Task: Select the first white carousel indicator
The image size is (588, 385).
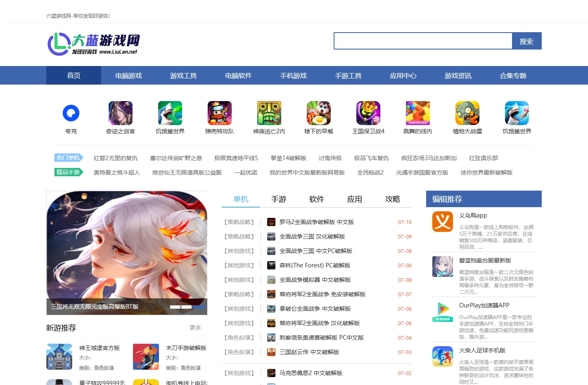Action: coord(175,307)
